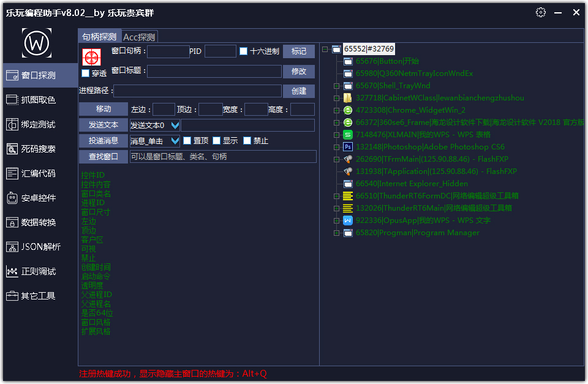588x384 pixels.
Task: Enable the 十六进制 checkbox
Action: (x=244, y=51)
